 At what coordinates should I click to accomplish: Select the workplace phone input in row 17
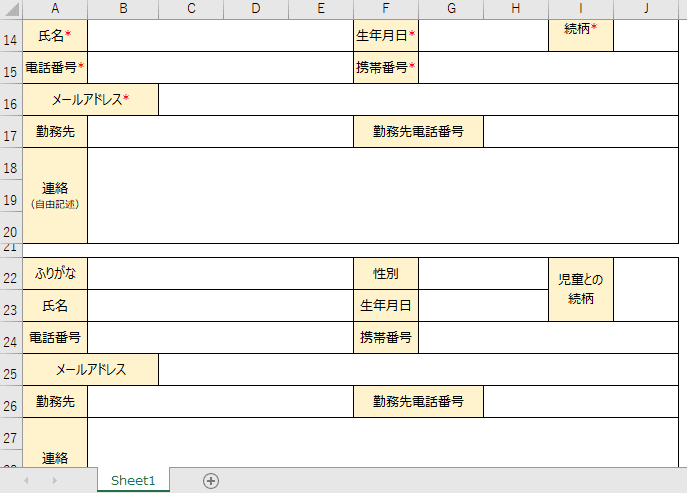point(581,131)
